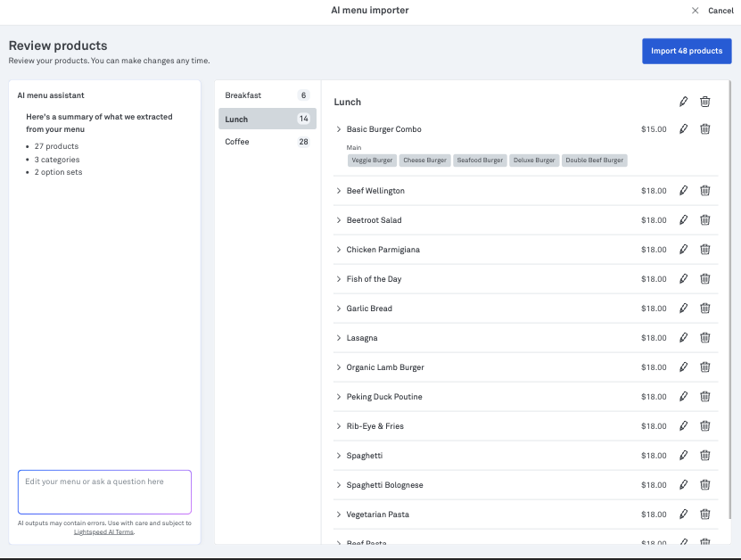Expand Beef Wellington row
The image size is (741, 560).
(338, 191)
